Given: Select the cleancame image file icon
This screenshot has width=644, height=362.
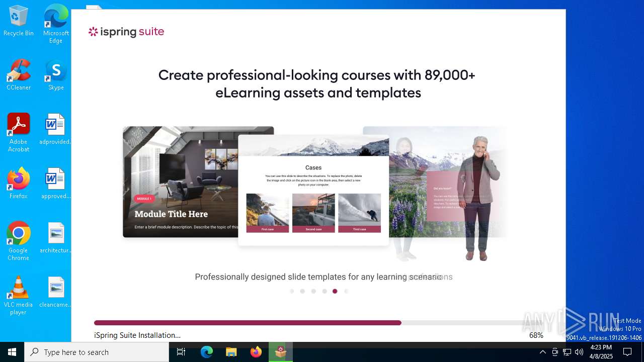Looking at the screenshot, I should [55, 292].
